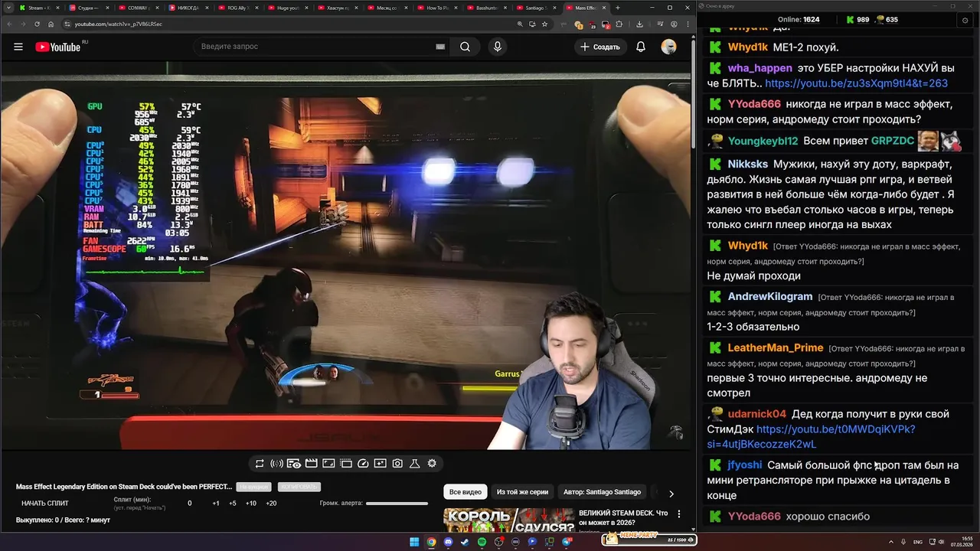
Task: Click the MEME PARTY overlay widget
Action: [x=650, y=539]
